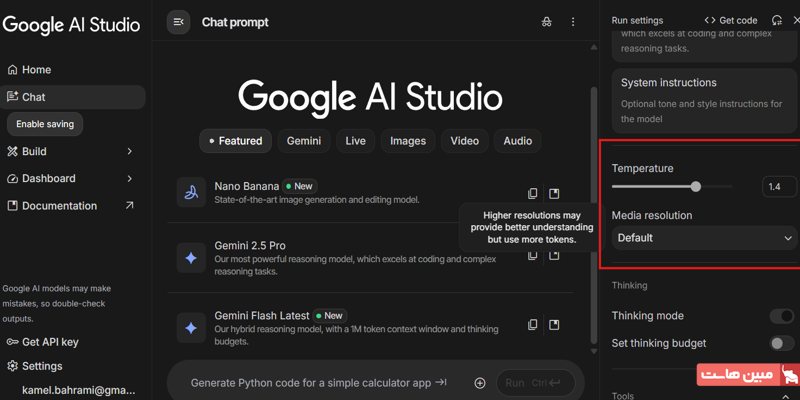Open the Get API key link
Screen dimensions: 800x400
(49, 343)
